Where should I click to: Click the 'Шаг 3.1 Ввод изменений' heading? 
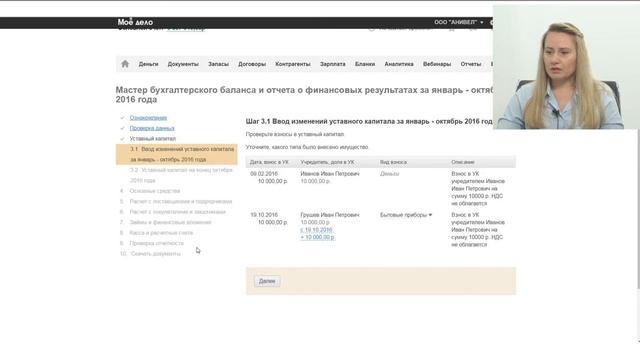point(369,122)
